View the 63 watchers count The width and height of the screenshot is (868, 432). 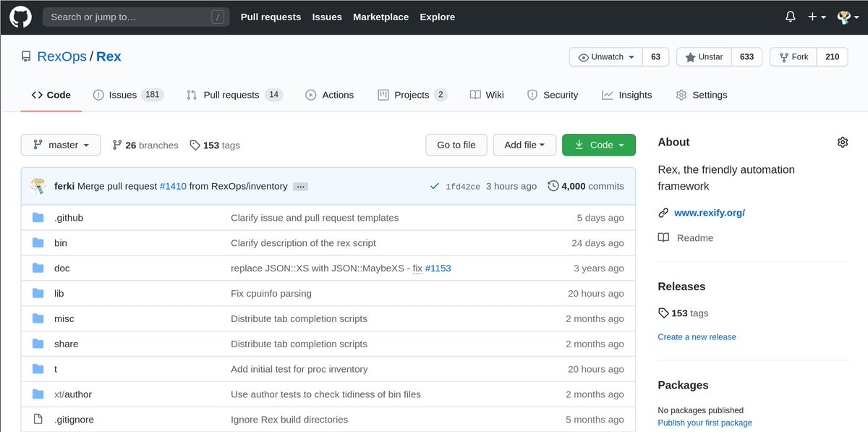[x=655, y=57]
